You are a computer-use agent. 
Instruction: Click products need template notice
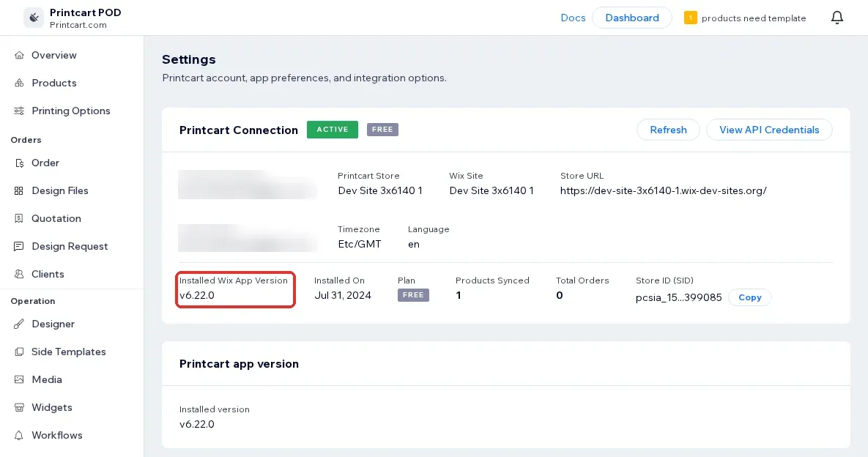coord(754,18)
